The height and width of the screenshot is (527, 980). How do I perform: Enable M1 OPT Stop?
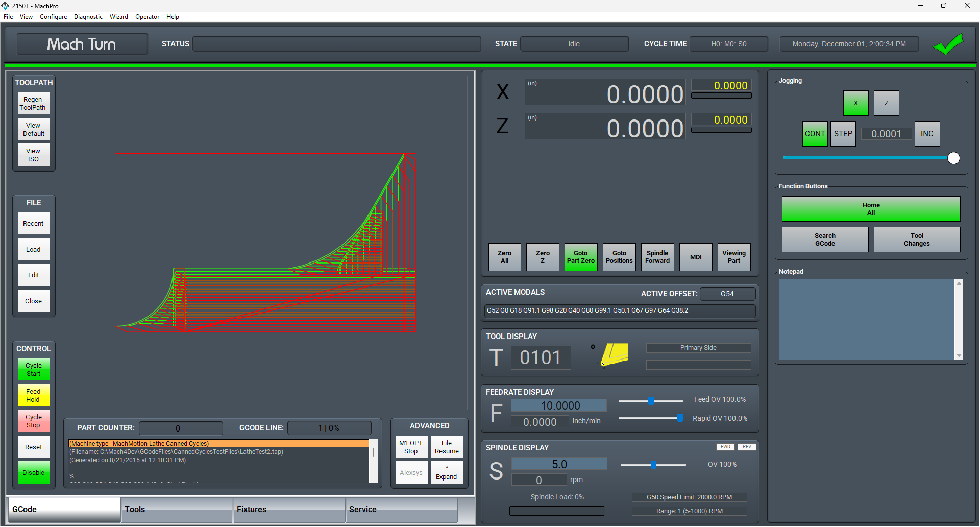pos(411,447)
